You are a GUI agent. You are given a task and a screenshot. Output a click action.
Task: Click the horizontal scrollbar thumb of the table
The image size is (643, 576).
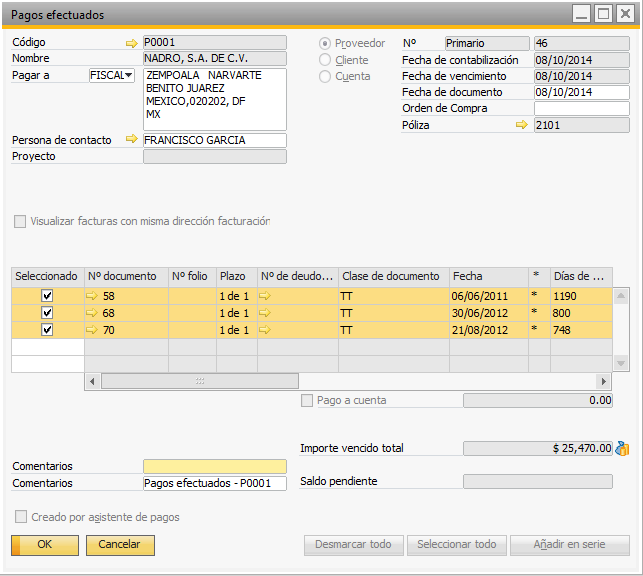(x=200, y=381)
